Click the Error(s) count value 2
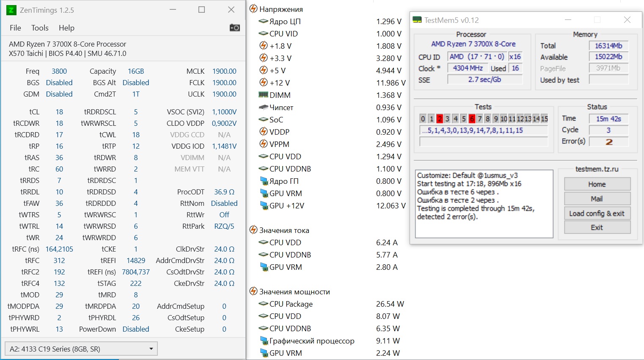The width and height of the screenshot is (644, 360). click(608, 141)
